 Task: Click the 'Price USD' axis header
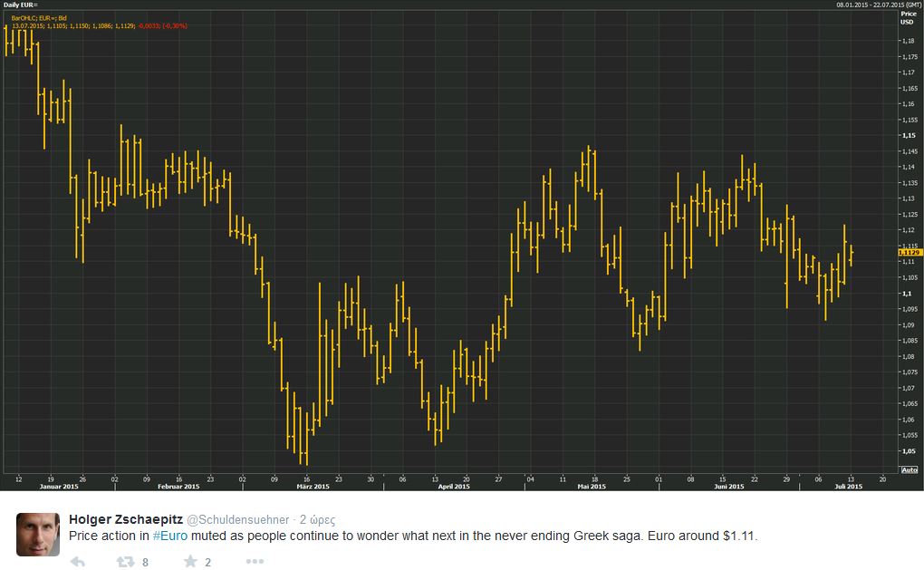(x=909, y=17)
